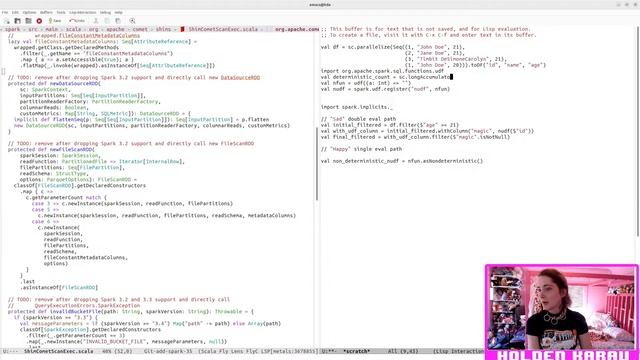The width and height of the screenshot is (640, 360).
Task: Click the 'implicit def flattenSeq' line
Action: click(141, 120)
